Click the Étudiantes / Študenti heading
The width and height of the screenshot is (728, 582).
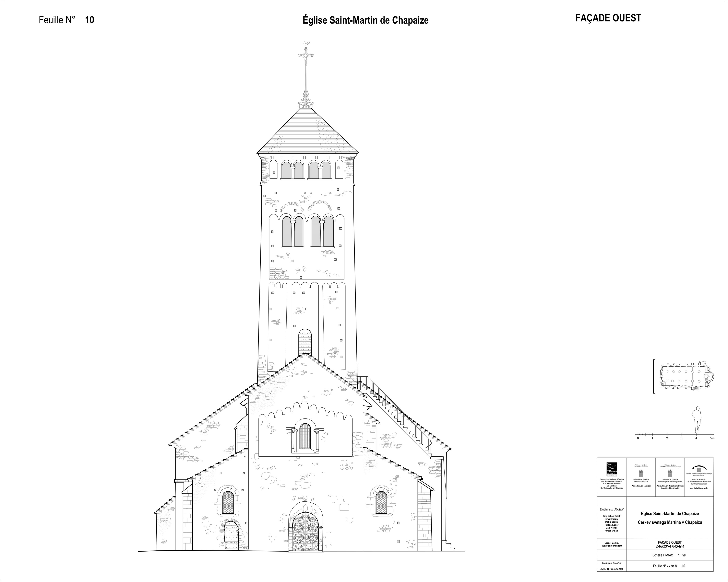click(612, 509)
